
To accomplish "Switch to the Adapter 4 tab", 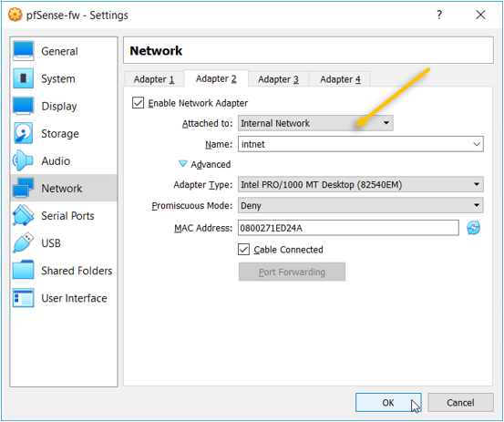I will click(340, 79).
